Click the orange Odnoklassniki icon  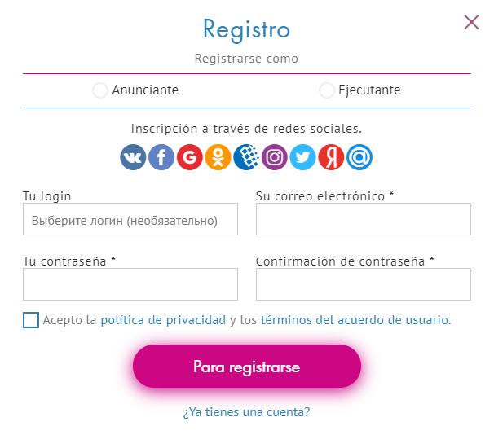(x=218, y=156)
